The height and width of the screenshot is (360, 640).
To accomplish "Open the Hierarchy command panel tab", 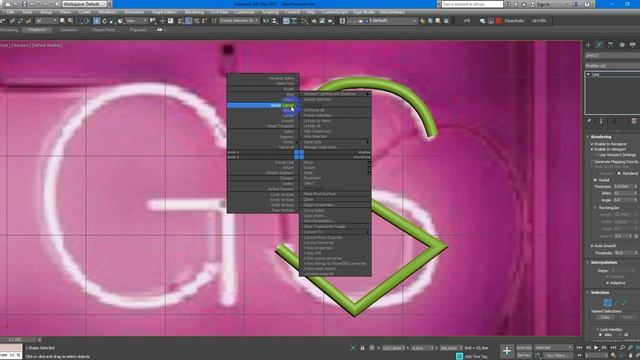I will pyautogui.click(x=610, y=45).
